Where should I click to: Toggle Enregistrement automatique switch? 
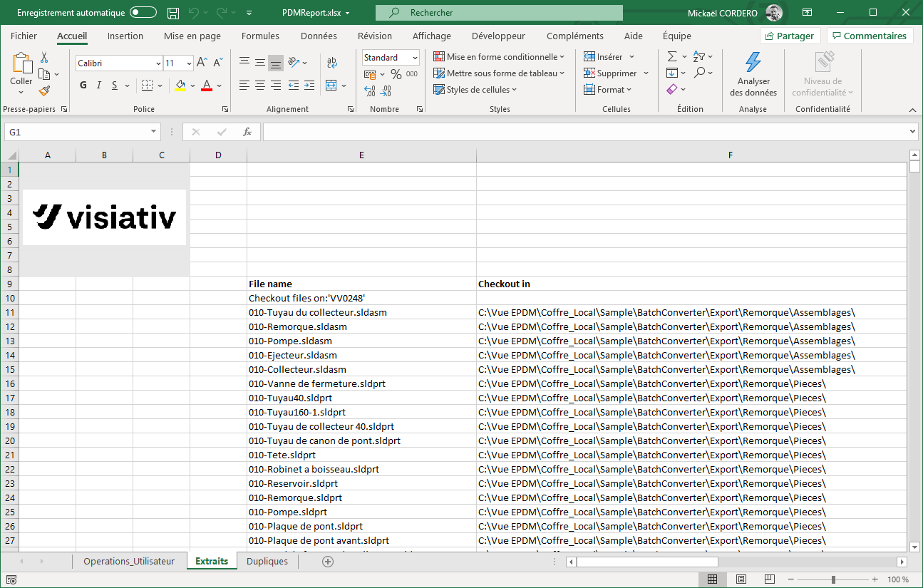(143, 13)
